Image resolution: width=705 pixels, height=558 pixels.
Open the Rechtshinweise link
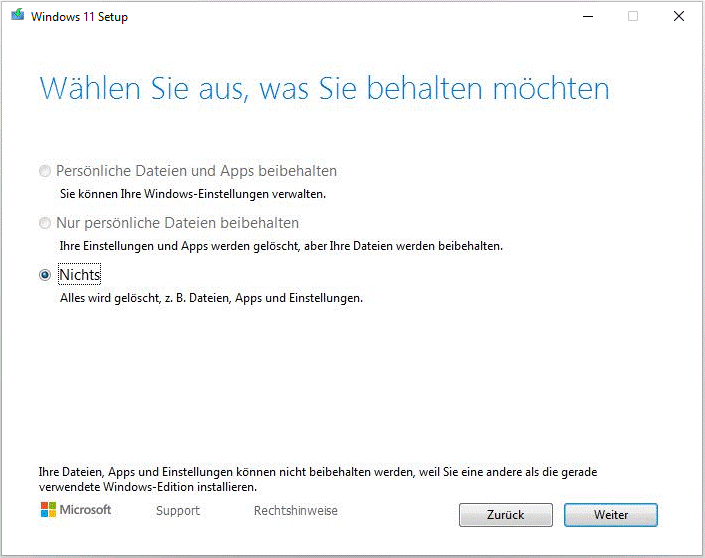tap(295, 511)
